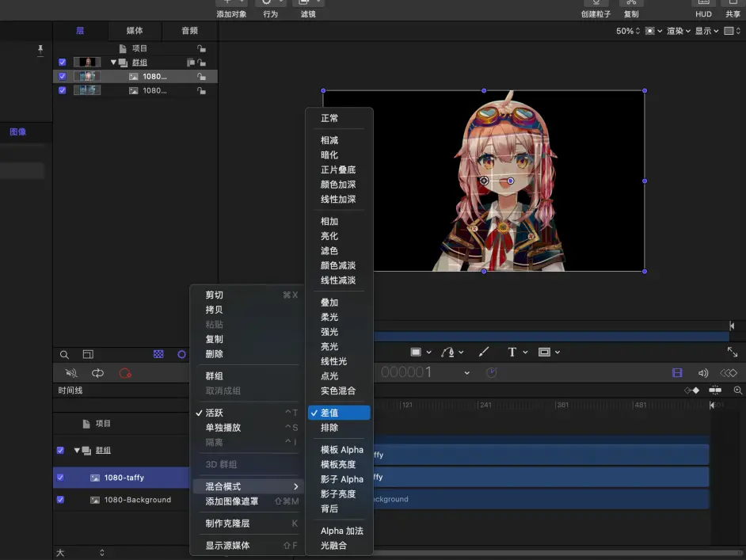Click the 共享 toolbar button

click(733, 10)
